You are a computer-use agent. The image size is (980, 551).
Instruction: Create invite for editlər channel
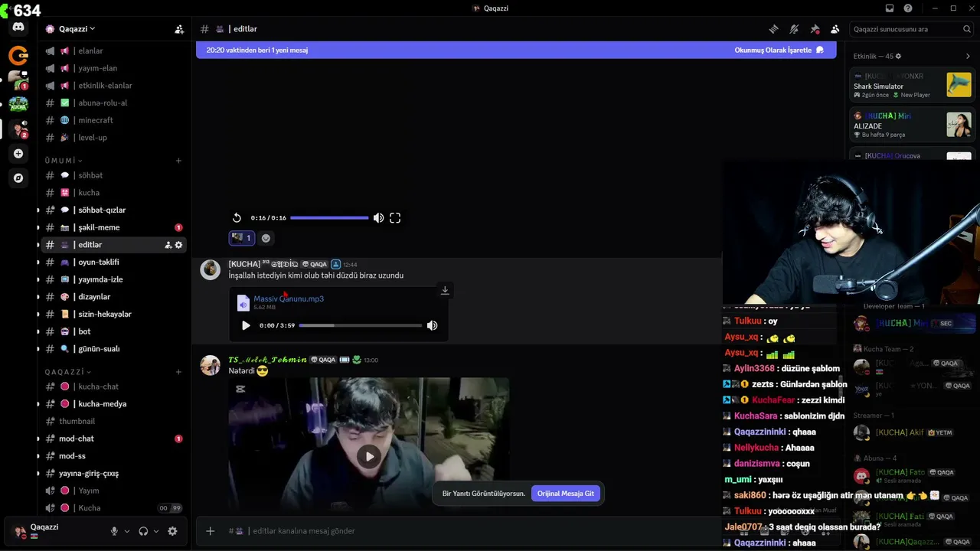[168, 245]
